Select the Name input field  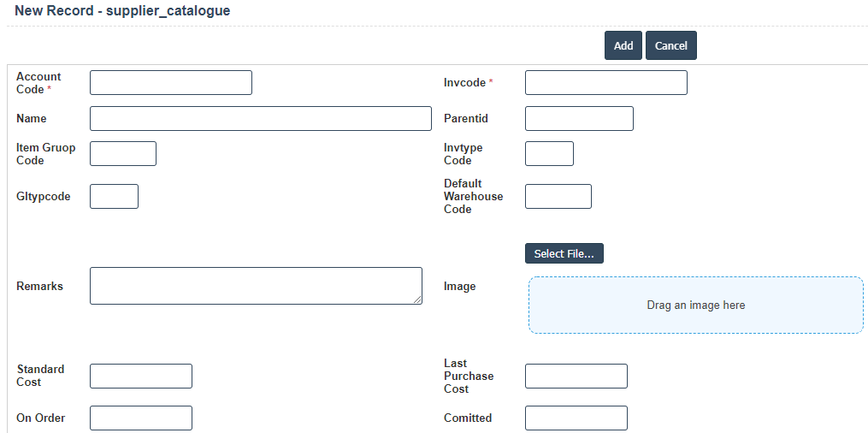point(260,119)
